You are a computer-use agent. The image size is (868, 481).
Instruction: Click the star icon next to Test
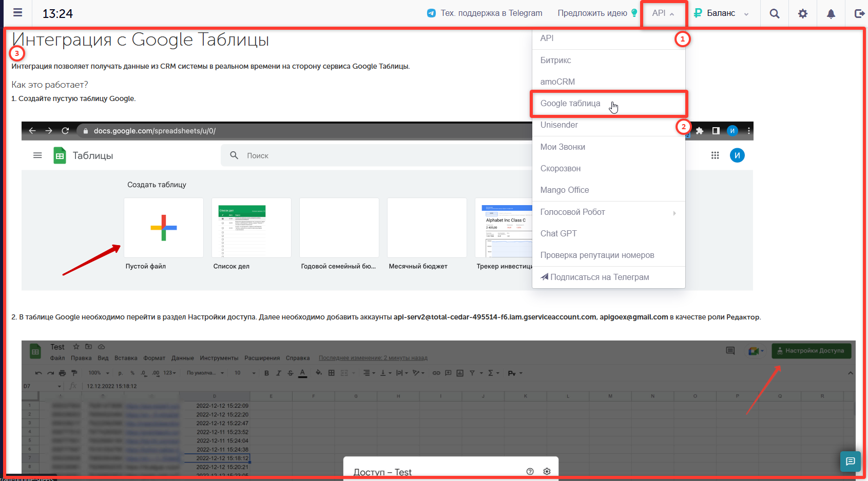pyautogui.click(x=76, y=347)
